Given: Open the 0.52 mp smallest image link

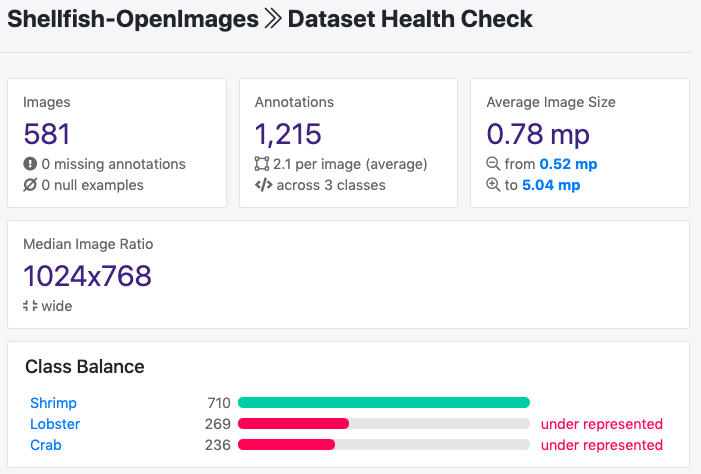Looking at the screenshot, I should pos(568,164).
